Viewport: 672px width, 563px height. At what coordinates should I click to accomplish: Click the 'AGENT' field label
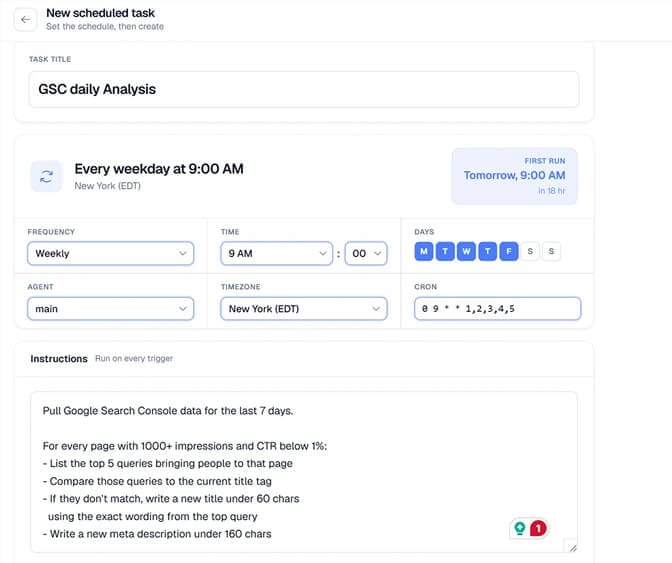click(x=40, y=287)
